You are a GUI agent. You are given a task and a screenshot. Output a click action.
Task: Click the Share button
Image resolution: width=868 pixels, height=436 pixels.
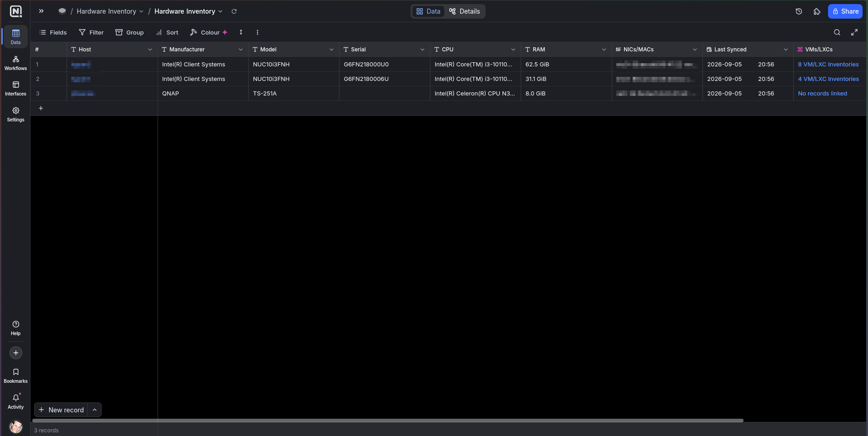(845, 11)
